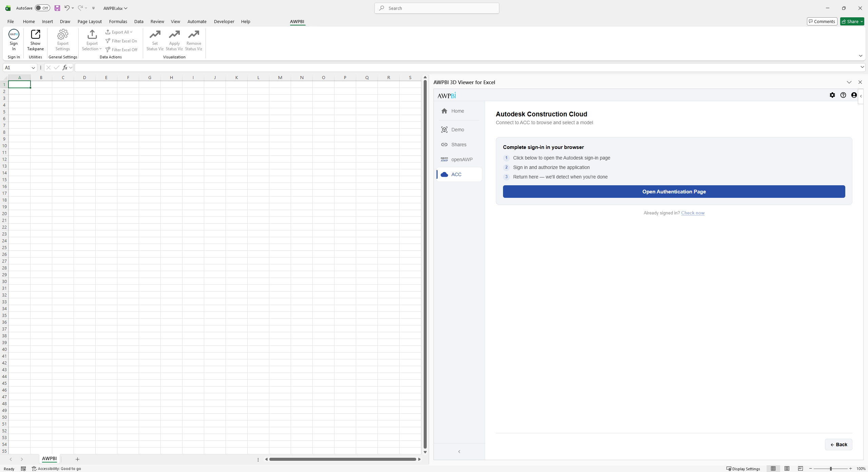Toggle AutoSave switch

(x=42, y=8)
